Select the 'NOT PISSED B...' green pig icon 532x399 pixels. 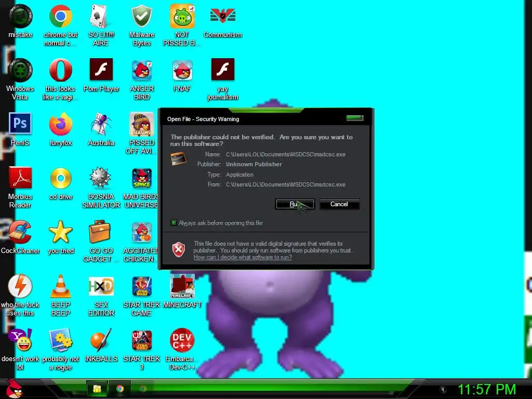pos(182,16)
